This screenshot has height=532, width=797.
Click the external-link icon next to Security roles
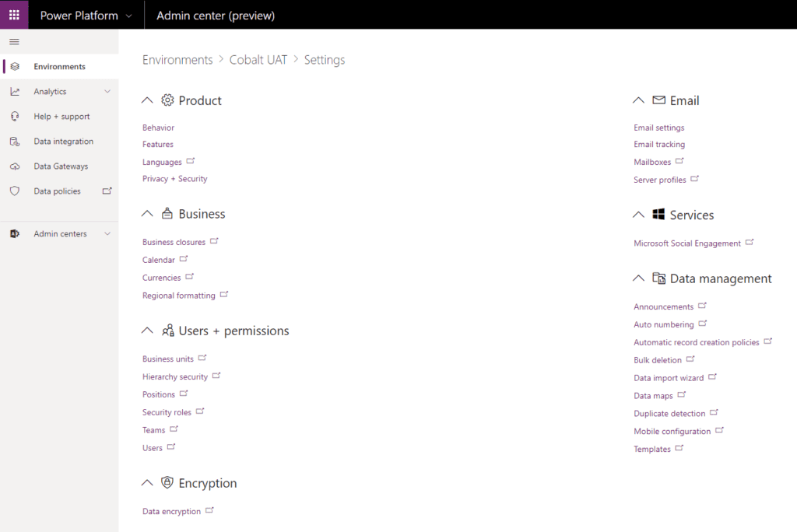[x=200, y=411]
